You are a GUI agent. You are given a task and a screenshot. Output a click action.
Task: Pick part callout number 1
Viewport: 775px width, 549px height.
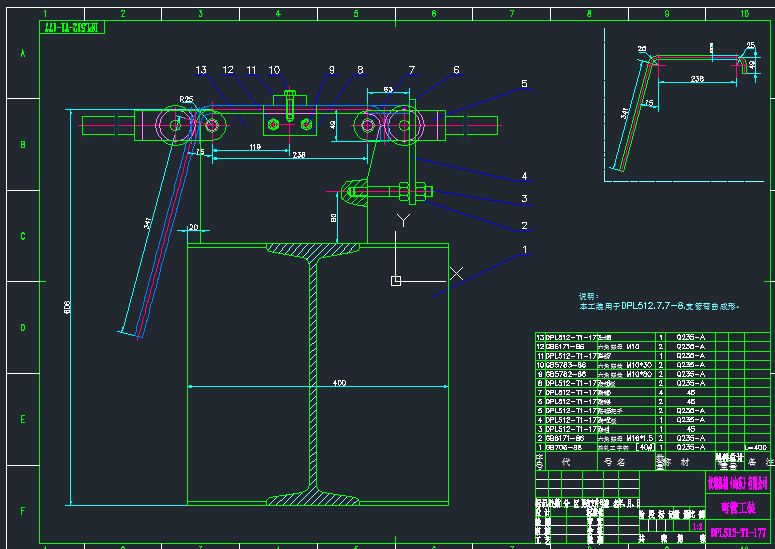pyautogui.click(x=523, y=250)
